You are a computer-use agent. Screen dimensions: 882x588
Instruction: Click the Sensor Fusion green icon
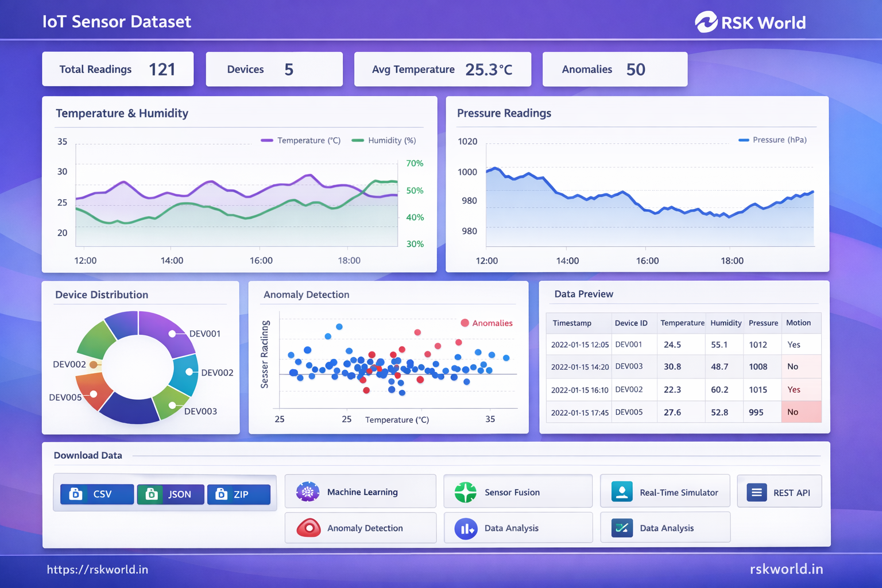pos(466,492)
